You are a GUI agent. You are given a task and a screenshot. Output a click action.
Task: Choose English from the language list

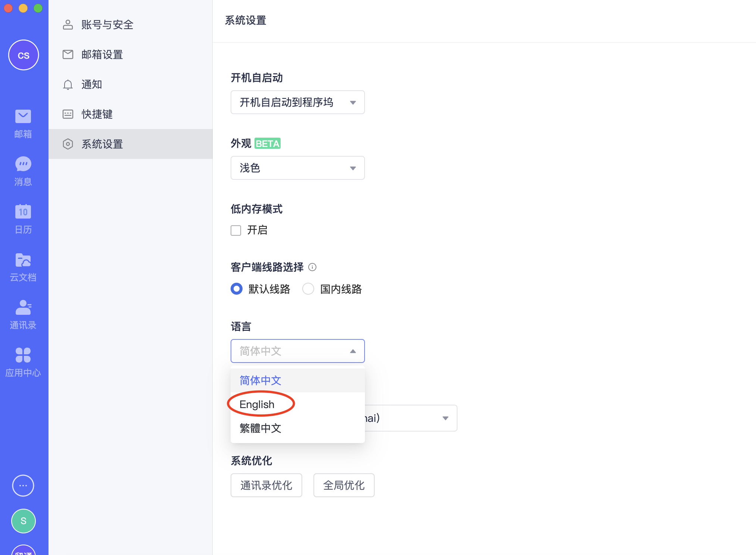tap(298, 404)
